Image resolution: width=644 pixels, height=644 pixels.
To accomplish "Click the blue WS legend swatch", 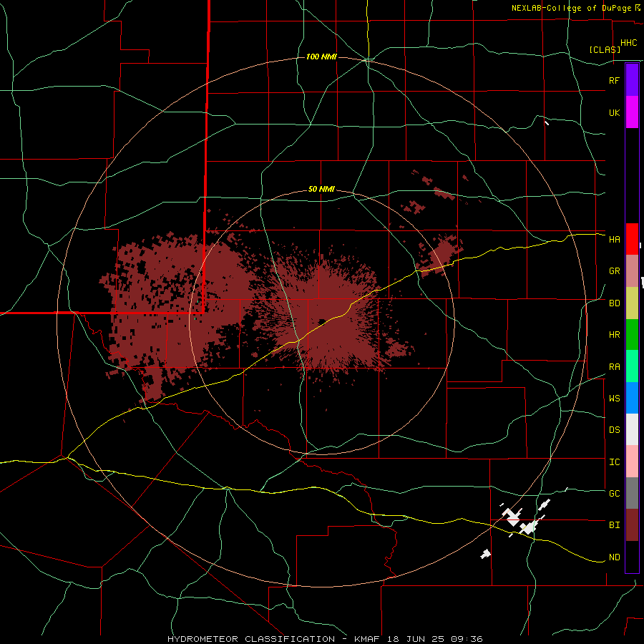I will point(632,398).
